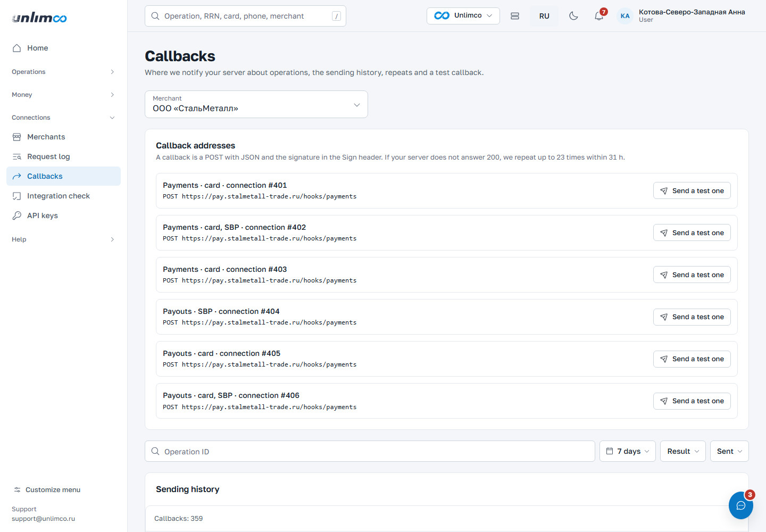Expand the Money sidebar section
This screenshot has height=532, width=766.
click(x=63, y=95)
